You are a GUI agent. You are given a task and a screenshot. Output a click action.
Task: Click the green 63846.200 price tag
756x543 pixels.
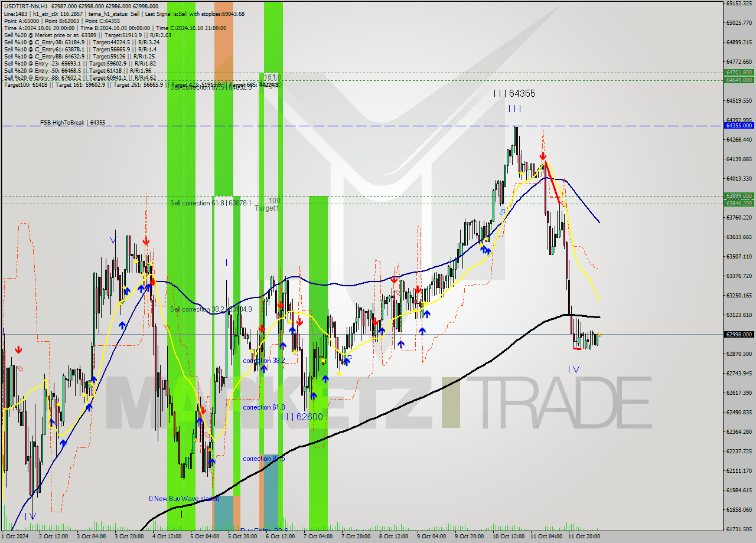(739, 203)
